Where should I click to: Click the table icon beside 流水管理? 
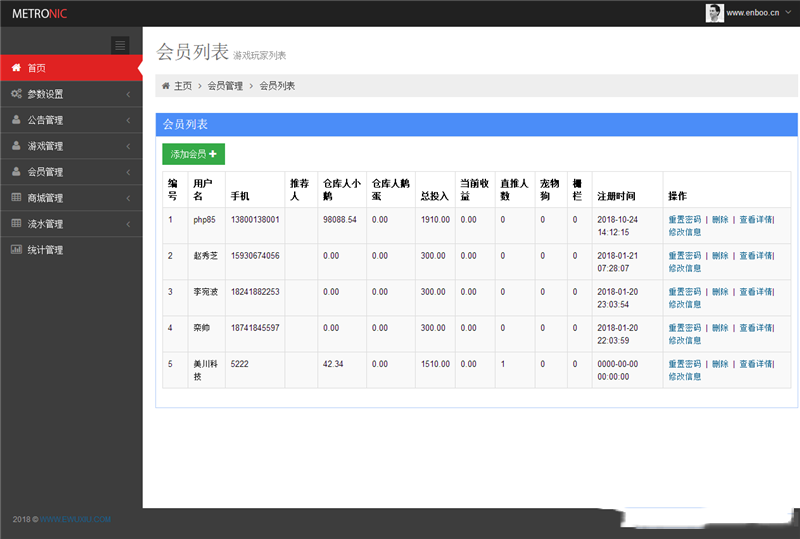point(16,223)
